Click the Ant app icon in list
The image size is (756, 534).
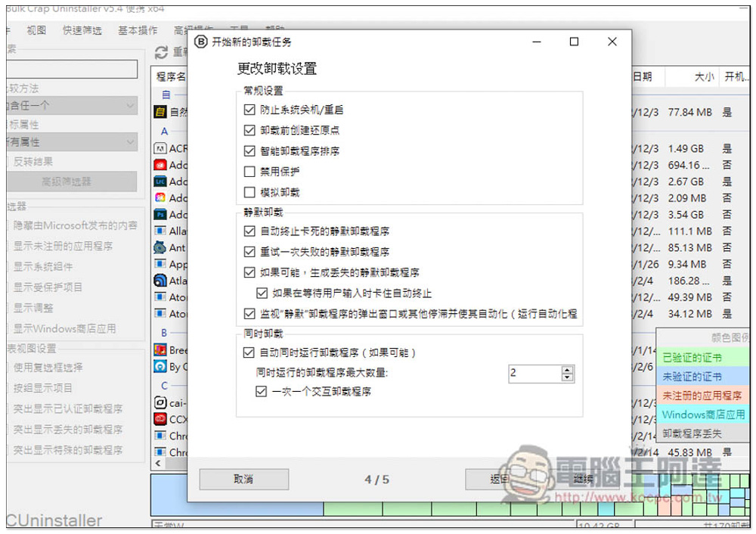point(160,247)
